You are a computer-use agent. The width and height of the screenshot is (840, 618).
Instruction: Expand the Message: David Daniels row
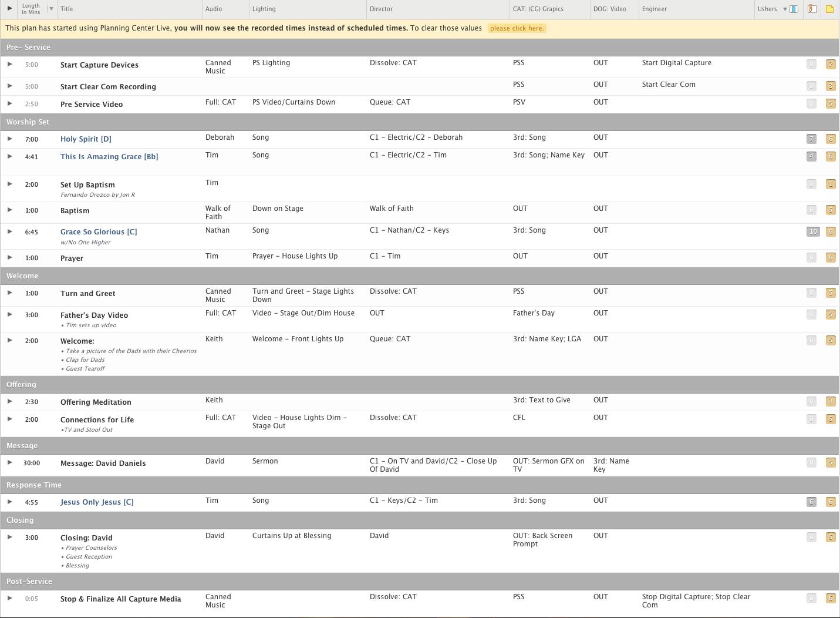[x=9, y=462]
